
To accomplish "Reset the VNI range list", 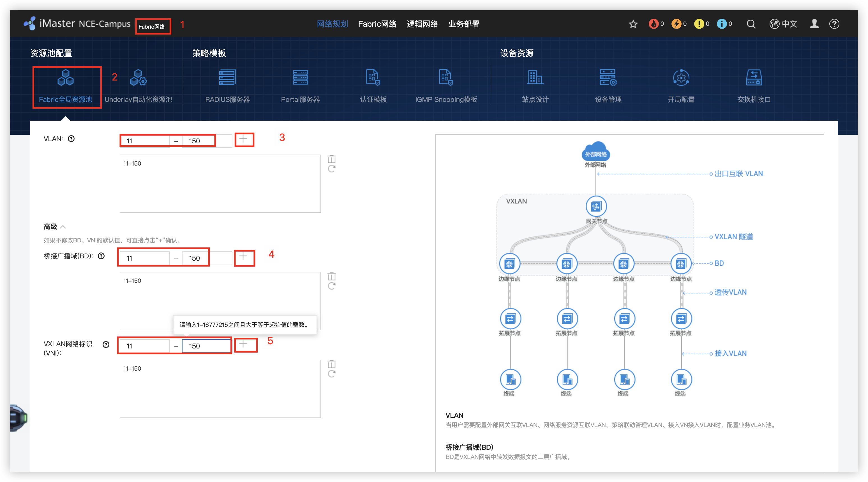I will click(x=332, y=374).
